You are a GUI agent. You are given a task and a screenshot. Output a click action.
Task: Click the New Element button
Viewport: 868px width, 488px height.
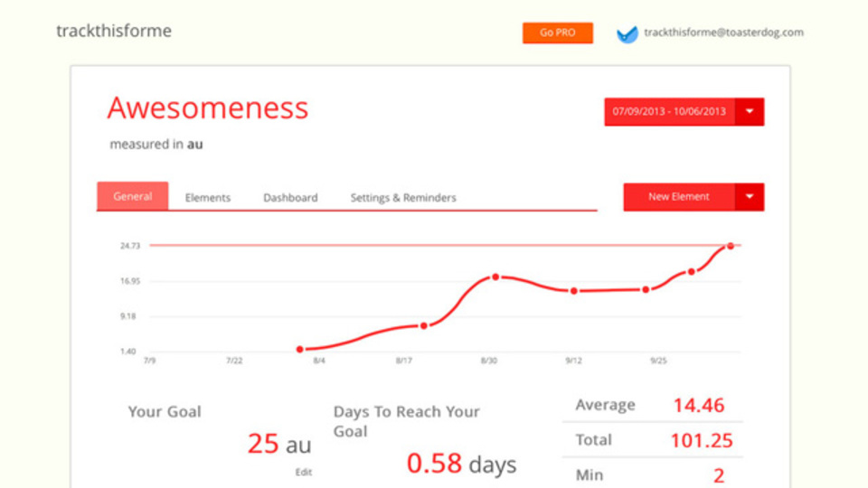679,197
